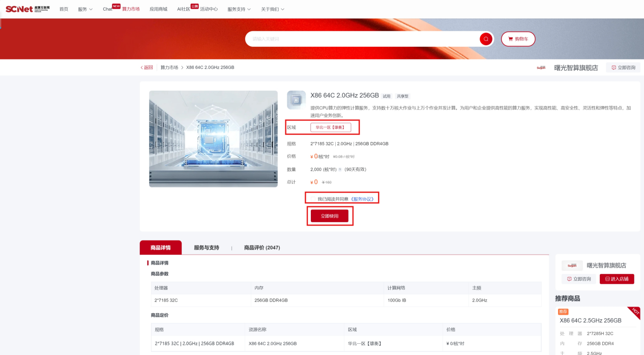Switch to the 服务与支持 tab
Image resolution: width=644 pixels, height=355 pixels.
(206, 248)
